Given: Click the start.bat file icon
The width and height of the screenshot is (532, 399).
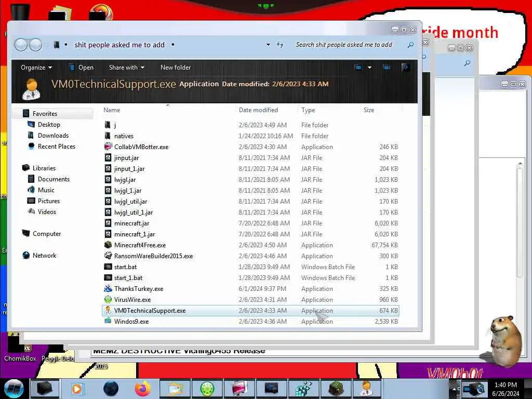Looking at the screenshot, I should [x=108, y=267].
